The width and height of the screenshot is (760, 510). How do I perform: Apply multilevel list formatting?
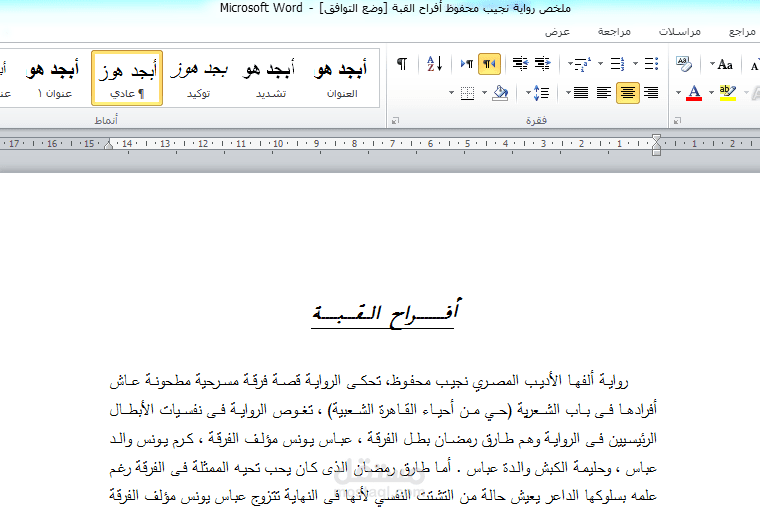click(583, 64)
